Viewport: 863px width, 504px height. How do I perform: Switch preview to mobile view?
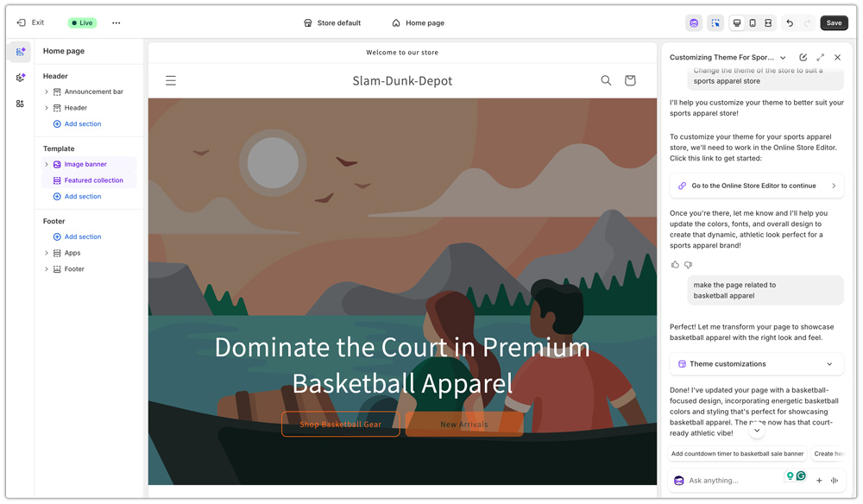click(752, 22)
